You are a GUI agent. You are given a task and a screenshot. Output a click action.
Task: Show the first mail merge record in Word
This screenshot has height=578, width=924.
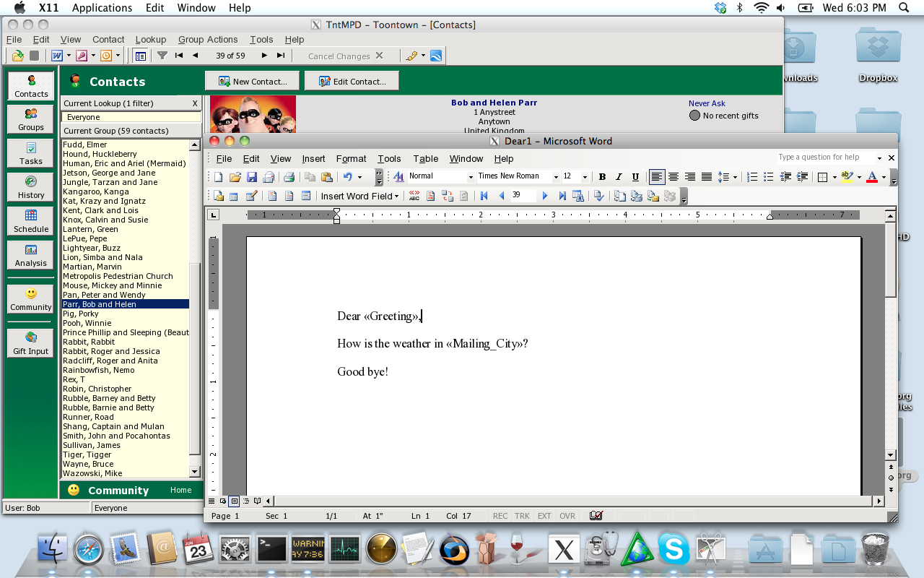pos(484,196)
